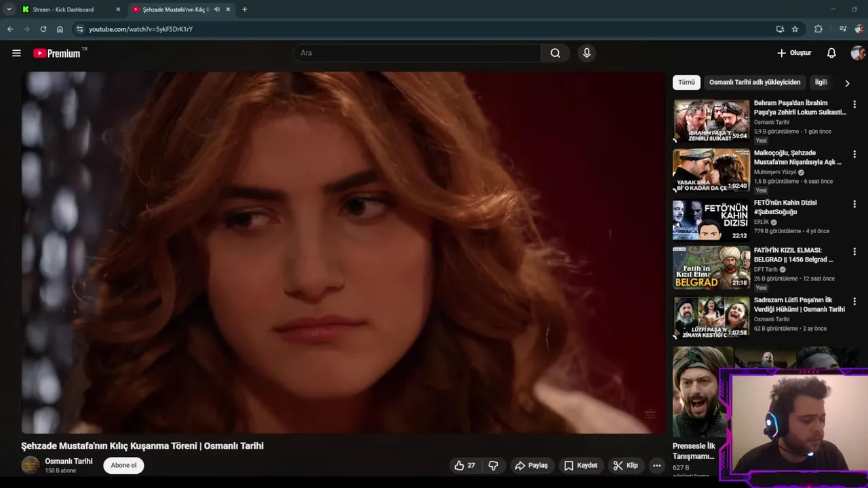Viewport: 868px width, 488px height.
Task: Open a new browser tab with plus
Action: (x=244, y=9)
